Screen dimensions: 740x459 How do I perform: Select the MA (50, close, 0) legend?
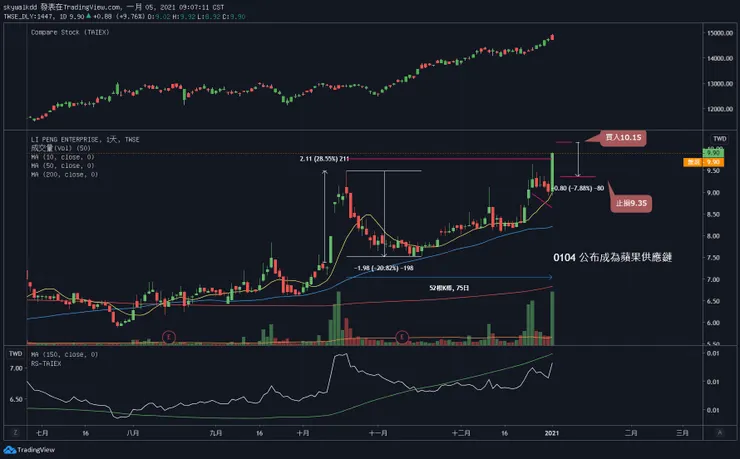(62, 166)
